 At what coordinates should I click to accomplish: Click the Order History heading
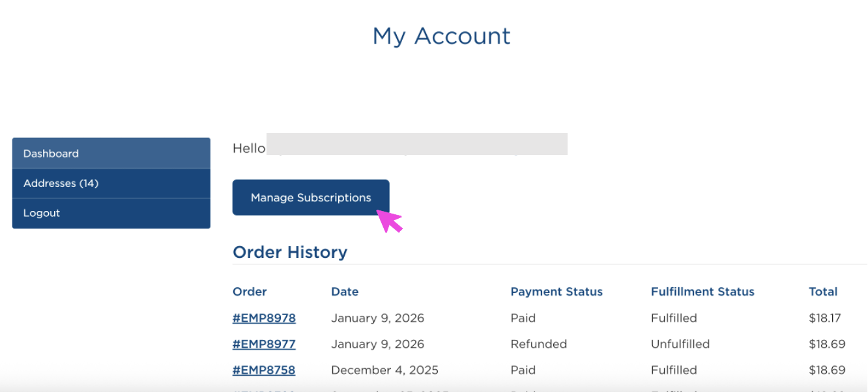(289, 252)
